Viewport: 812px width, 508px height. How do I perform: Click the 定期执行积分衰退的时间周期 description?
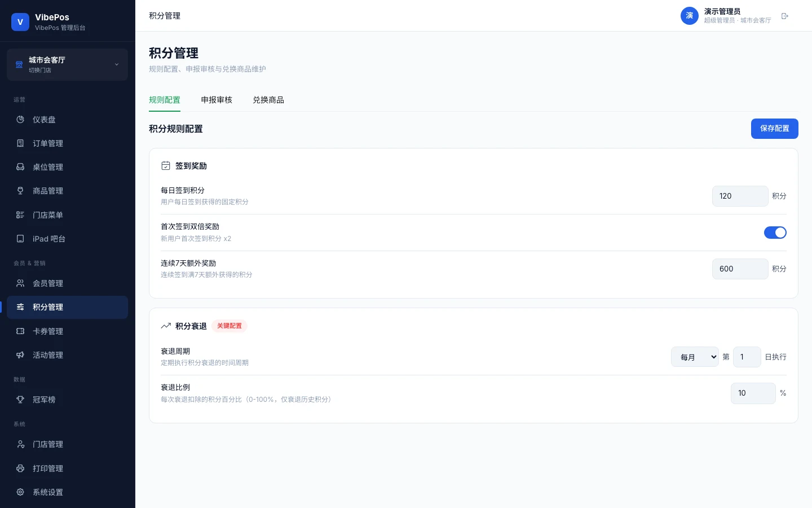tap(205, 362)
